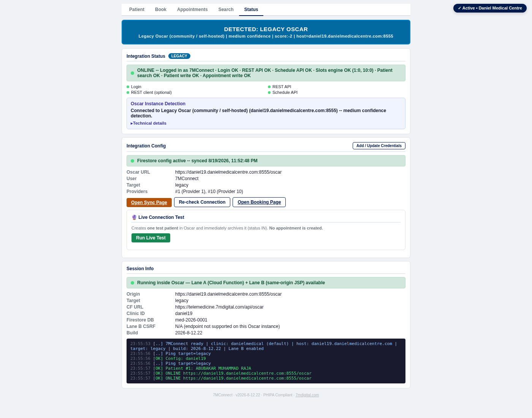The height and width of the screenshot is (418, 532).
Task: Click Re-check Connection button
Action: click(202, 202)
